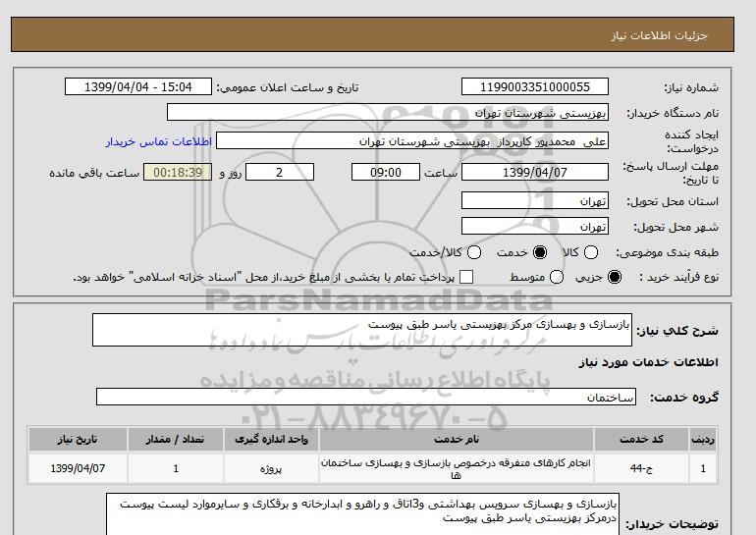Click the توضیحات خریدار label
Screen dimensions: 756x535
(672, 524)
